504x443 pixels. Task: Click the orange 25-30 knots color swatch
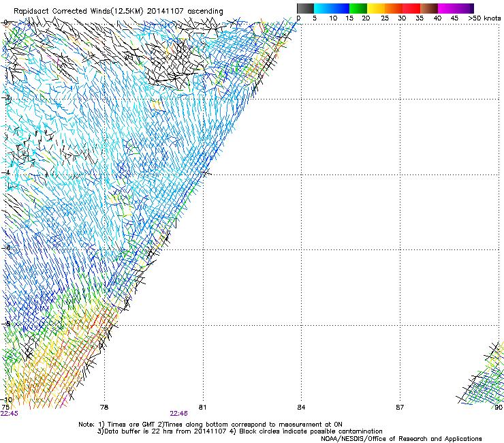pos(394,8)
